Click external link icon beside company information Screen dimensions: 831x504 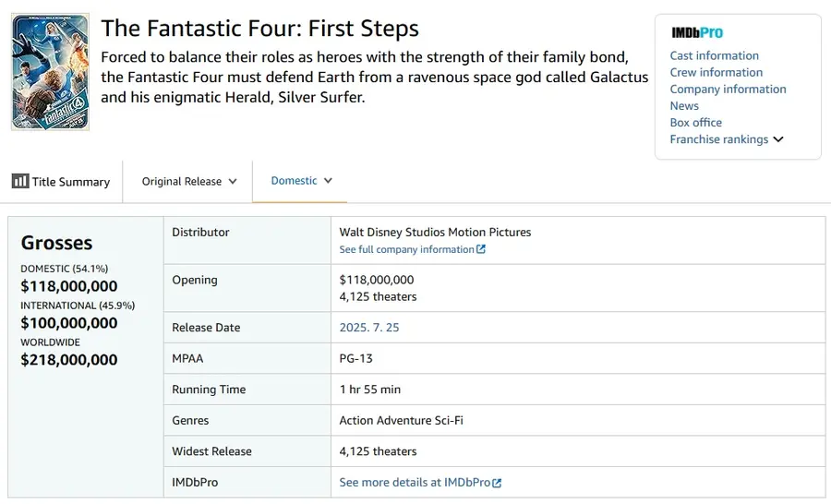pos(481,249)
